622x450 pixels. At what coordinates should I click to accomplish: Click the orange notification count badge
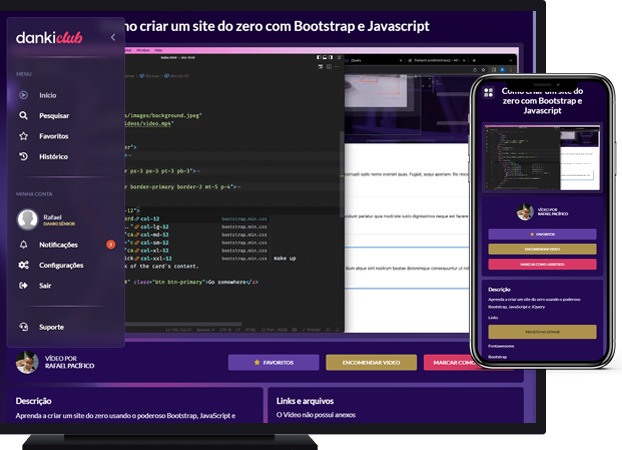(x=111, y=244)
